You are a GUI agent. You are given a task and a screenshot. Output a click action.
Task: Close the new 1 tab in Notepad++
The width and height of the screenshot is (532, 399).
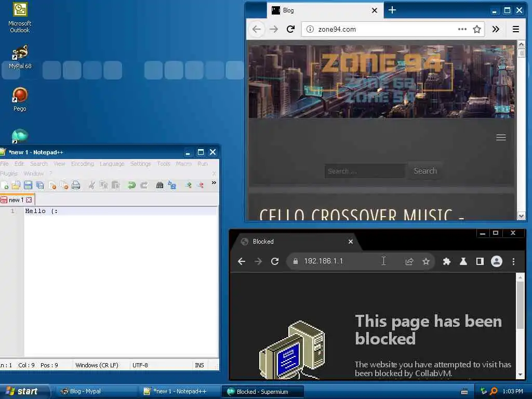29,200
